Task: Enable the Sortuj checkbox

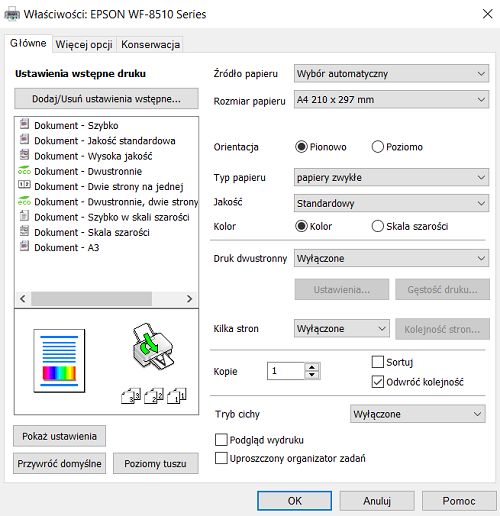Action: 378,362
